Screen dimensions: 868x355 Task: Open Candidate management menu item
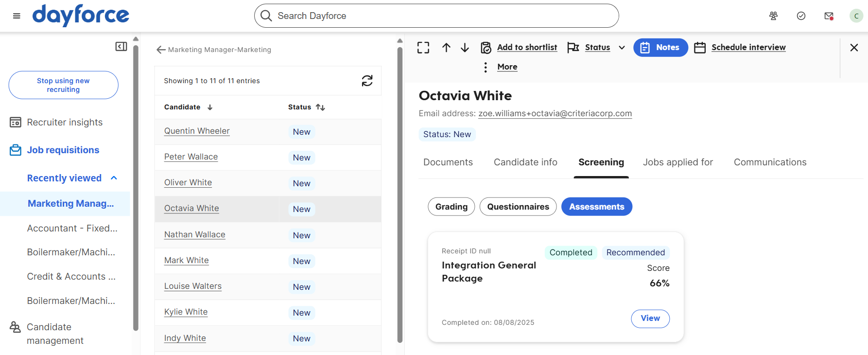coord(55,334)
